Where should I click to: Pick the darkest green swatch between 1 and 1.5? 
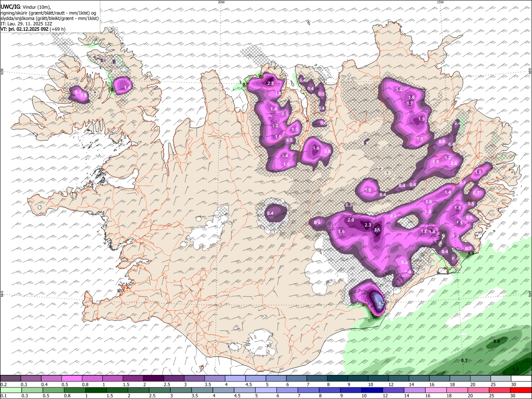point(96,390)
